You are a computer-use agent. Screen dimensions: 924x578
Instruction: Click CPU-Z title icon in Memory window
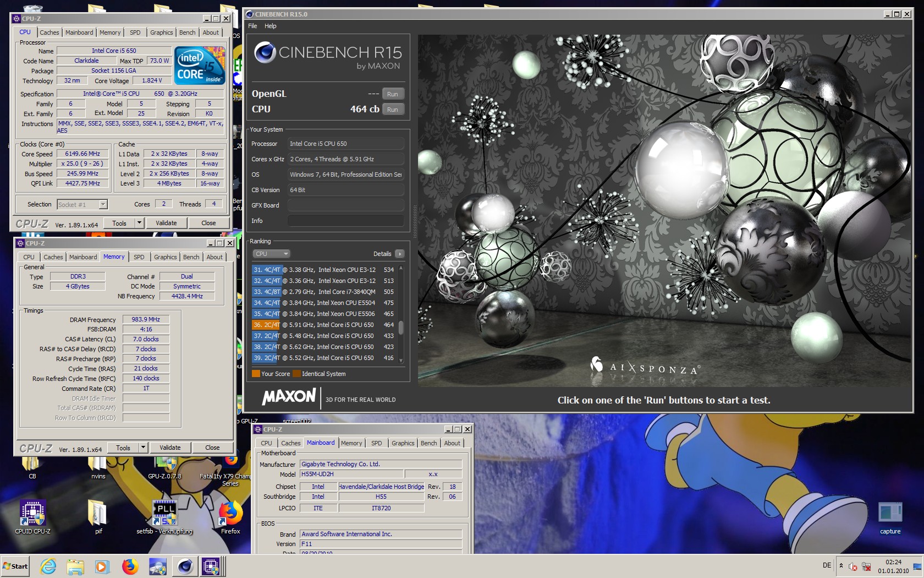(x=20, y=243)
